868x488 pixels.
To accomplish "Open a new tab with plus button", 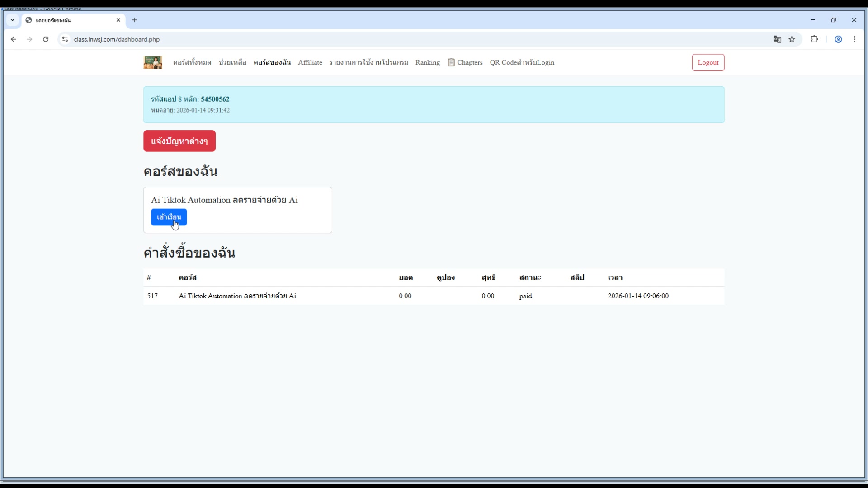I will [x=134, y=20].
